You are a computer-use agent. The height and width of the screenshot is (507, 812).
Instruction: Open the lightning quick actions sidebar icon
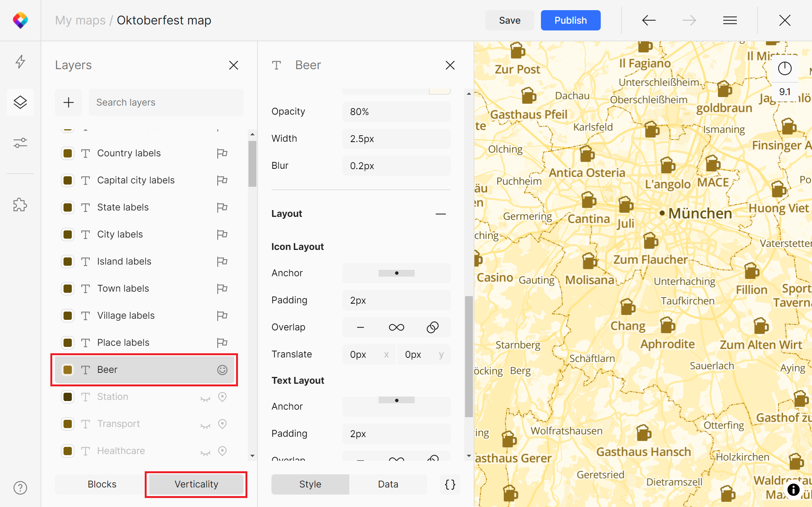[x=20, y=61]
